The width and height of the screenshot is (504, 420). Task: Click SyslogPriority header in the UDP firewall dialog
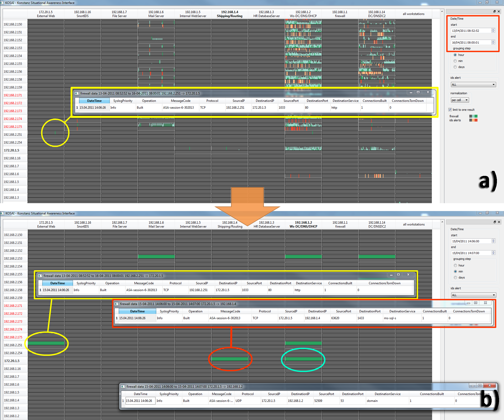pyautogui.click(x=169, y=394)
